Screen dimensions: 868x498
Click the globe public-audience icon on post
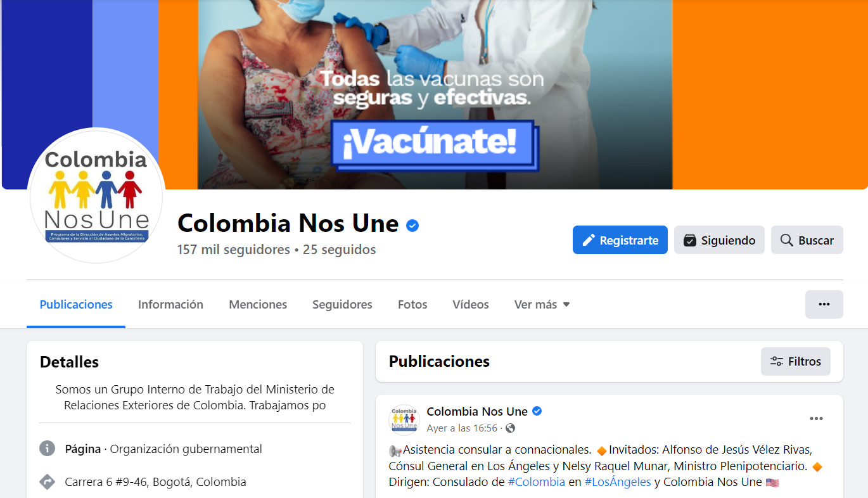pyautogui.click(x=510, y=428)
